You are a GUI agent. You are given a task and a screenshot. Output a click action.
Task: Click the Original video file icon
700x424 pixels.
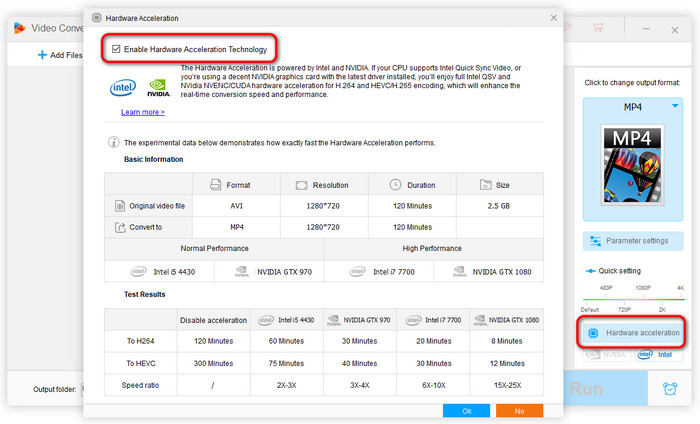tap(120, 206)
